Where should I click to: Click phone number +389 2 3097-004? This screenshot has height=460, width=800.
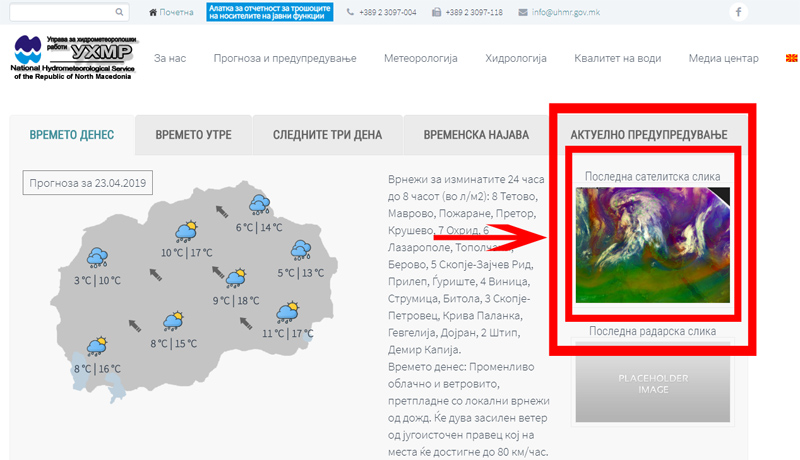click(388, 12)
